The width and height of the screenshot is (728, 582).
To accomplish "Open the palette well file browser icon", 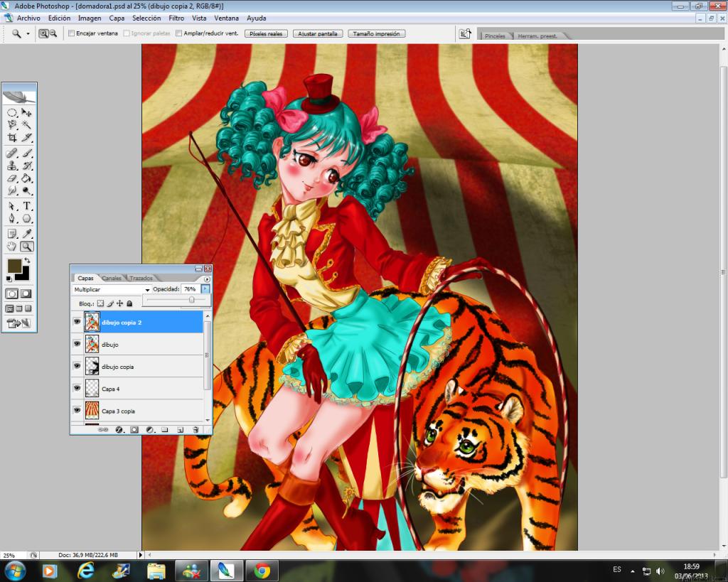I will [x=465, y=34].
